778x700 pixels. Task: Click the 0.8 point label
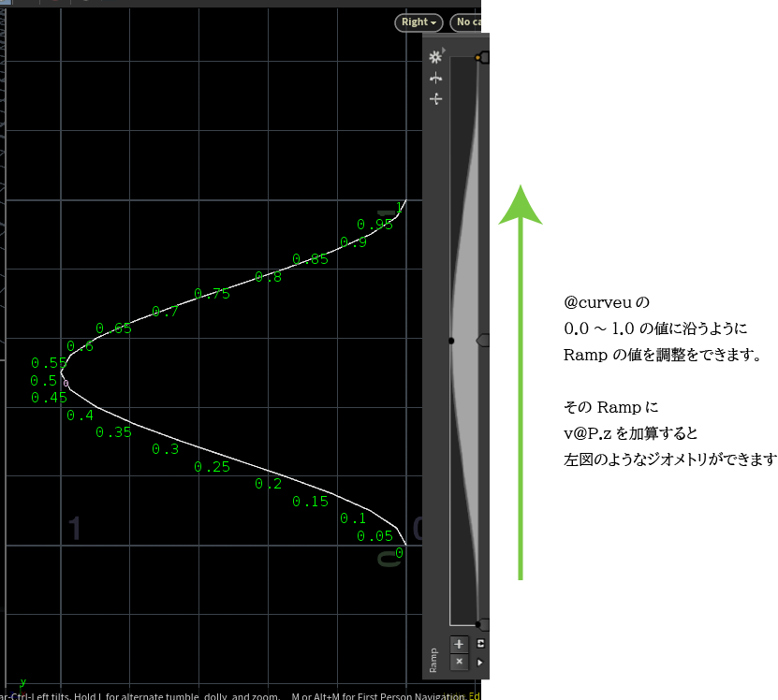pos(268,277)
